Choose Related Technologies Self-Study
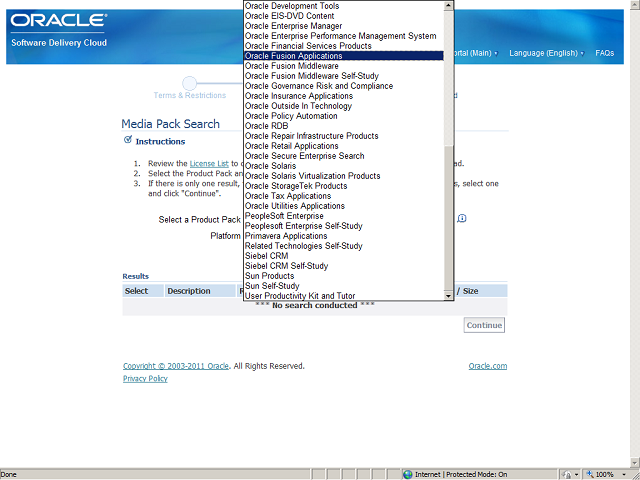 pyautogui.click(x=344, y=246)
